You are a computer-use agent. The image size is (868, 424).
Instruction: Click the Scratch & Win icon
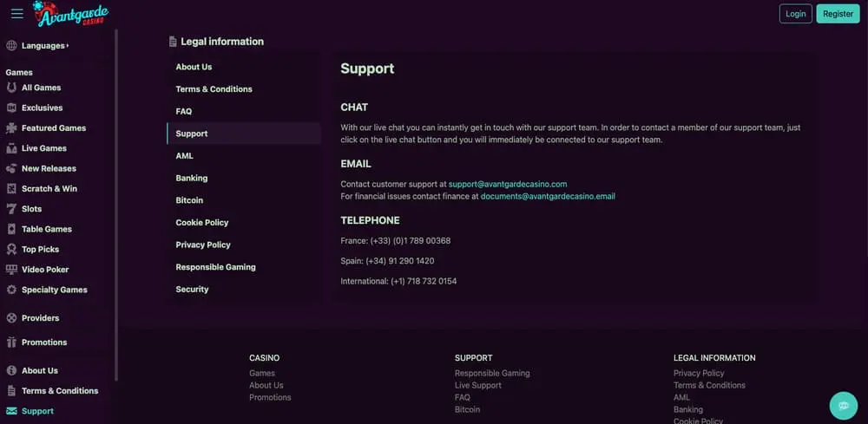[x=11, y=188]
